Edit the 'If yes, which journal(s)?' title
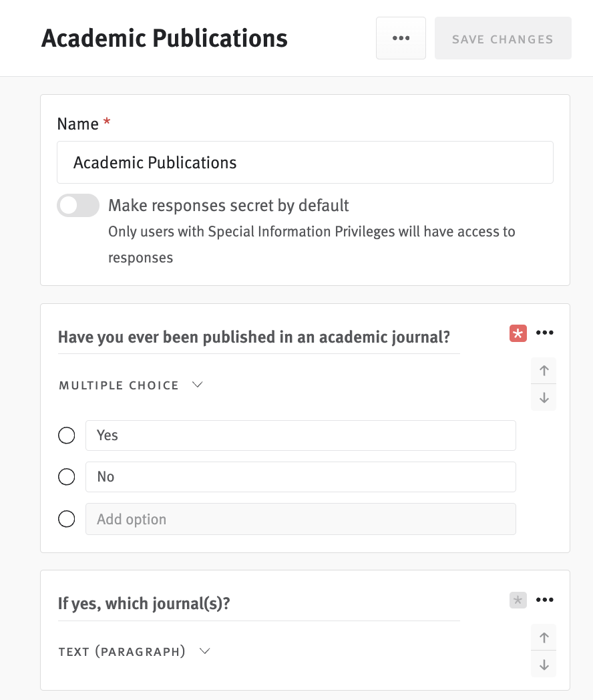 click(x=259, y=604)
